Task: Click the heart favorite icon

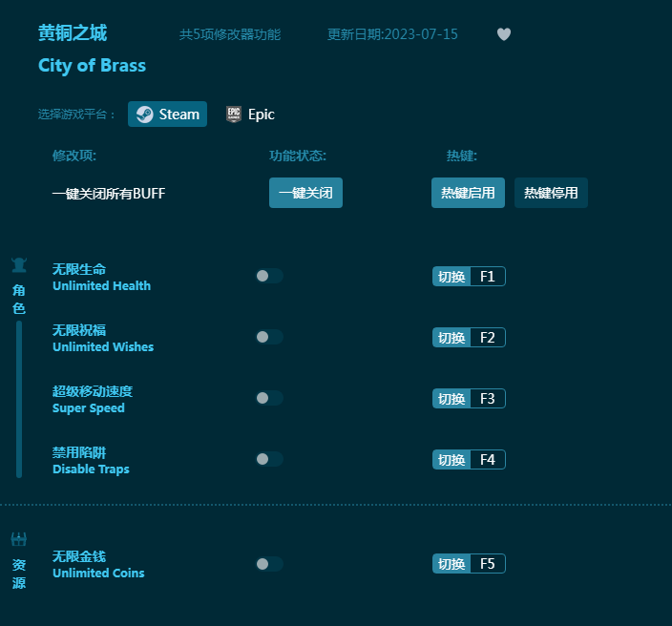Action: (504, 34)
